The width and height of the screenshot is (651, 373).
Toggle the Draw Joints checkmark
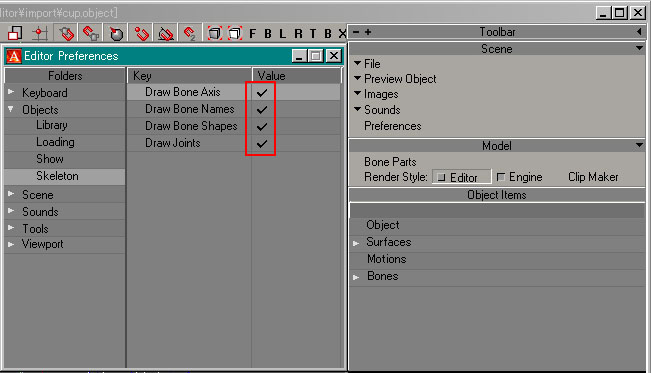click(262, 144)
